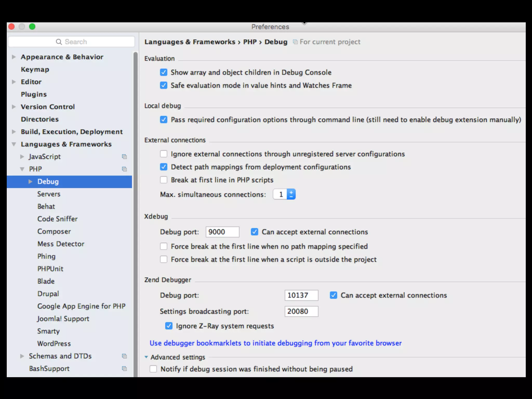Click the search magnifier icon
The image size is (532, 399).
(x=59, y=42)
